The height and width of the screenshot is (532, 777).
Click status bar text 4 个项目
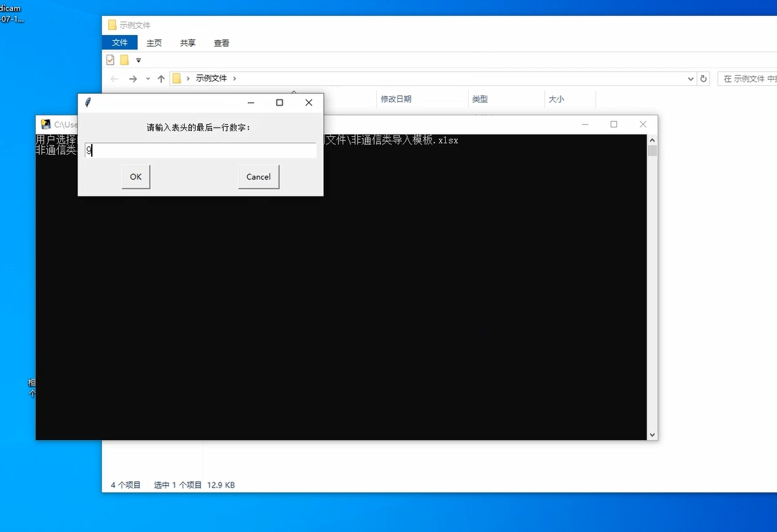126,485
